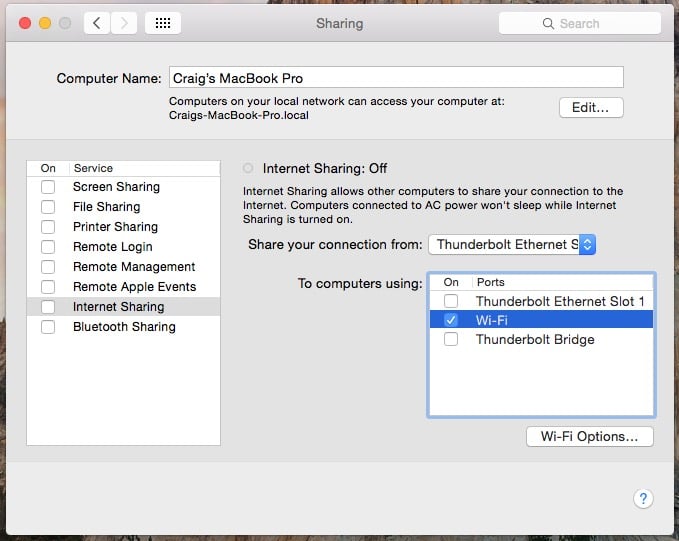Go back with the left arrow button
This screenshot has height=541, width=679.
click(97, 23)
